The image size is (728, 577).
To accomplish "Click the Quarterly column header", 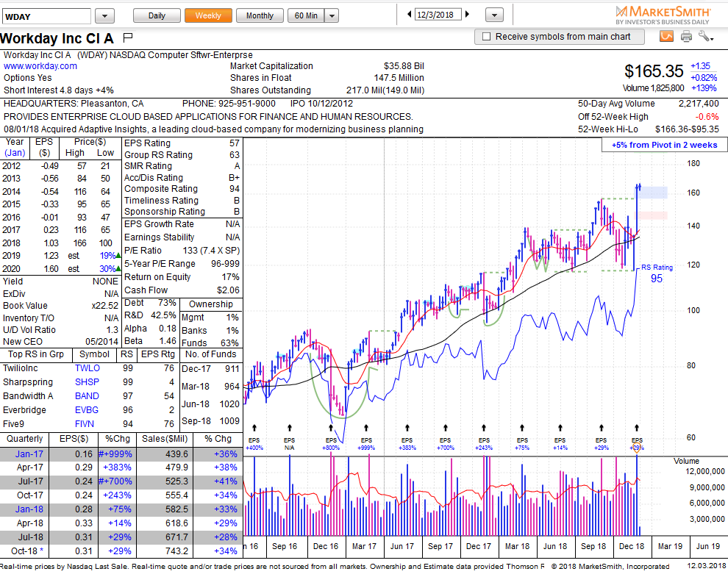I will coord(24,439).
